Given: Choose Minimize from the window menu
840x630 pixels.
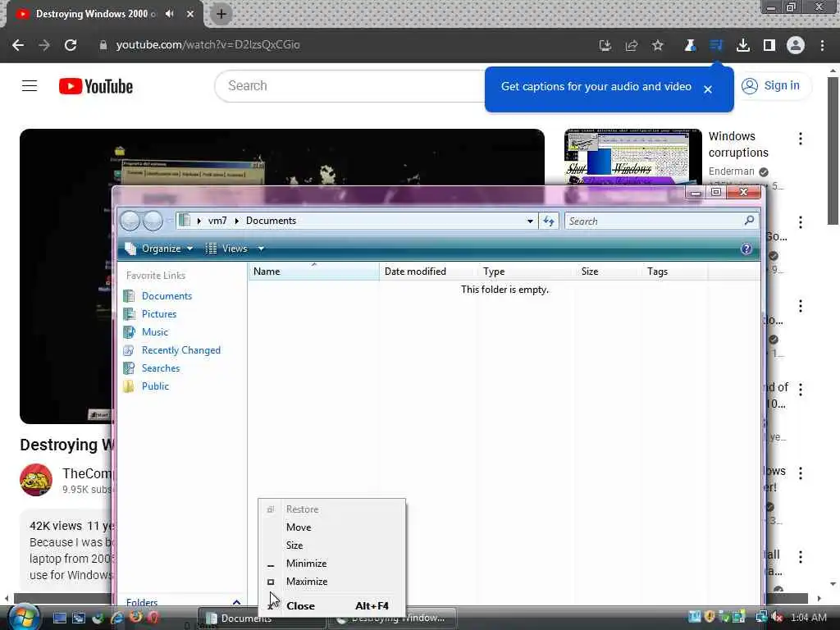Looking at the screenshot, I should tap(331, 564).
